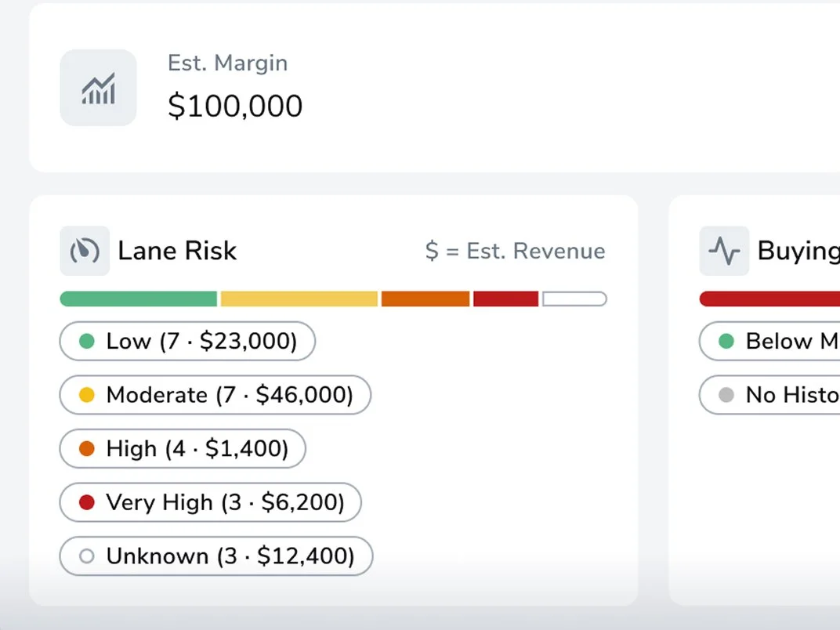Select the Low (7 · $23,000) pill
840x630 pixels.
187,342
